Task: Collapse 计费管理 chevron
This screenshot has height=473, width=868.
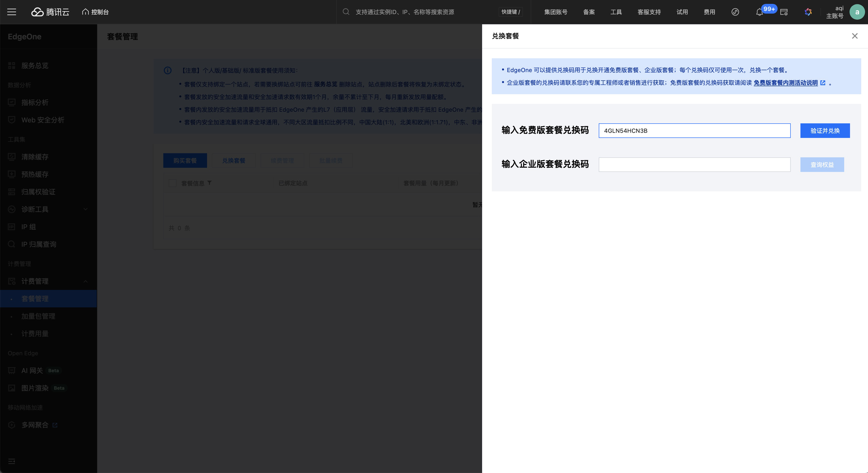Action: coord(85,281)
